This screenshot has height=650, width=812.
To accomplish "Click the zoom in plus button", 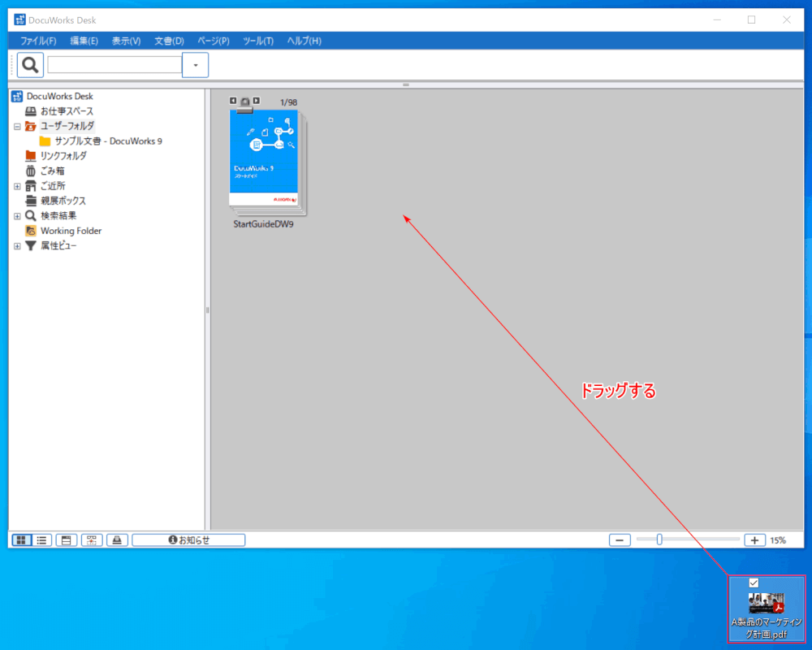I will point(754,540).
